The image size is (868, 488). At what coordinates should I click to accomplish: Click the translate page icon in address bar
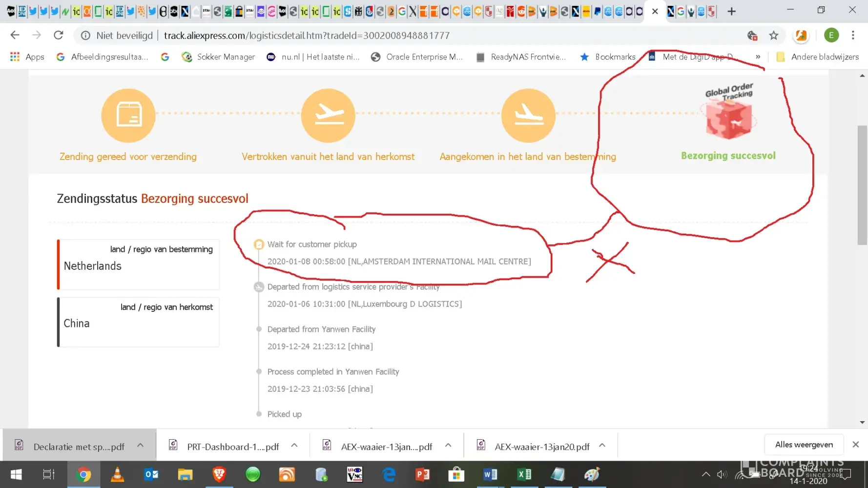click(x=752, y=35)
